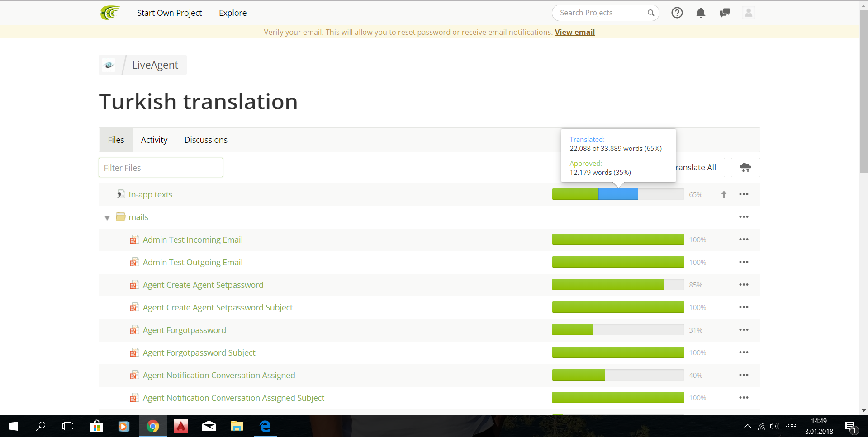Open more options for Agent Notification Conversation Assigned

744,375
